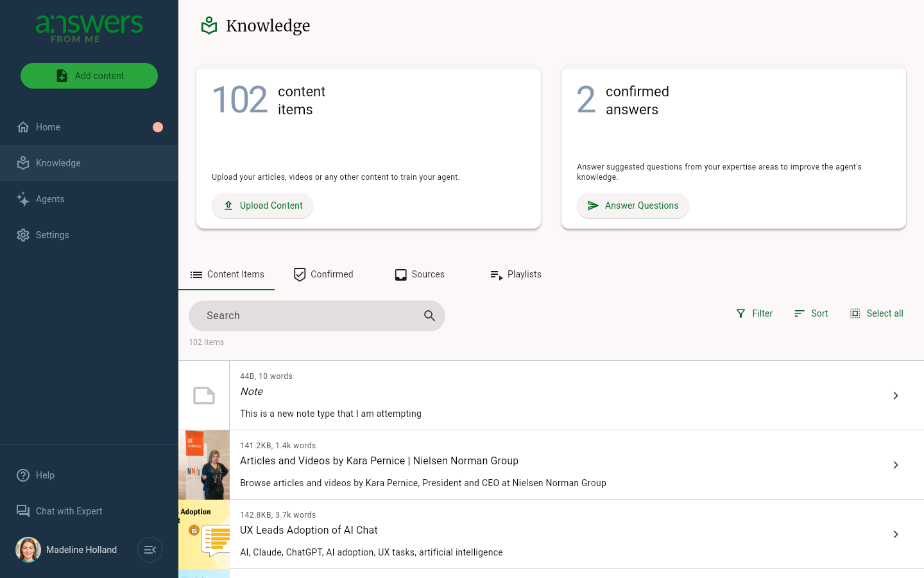Open the Help page

pyautogui.click(x=89, y=475)
